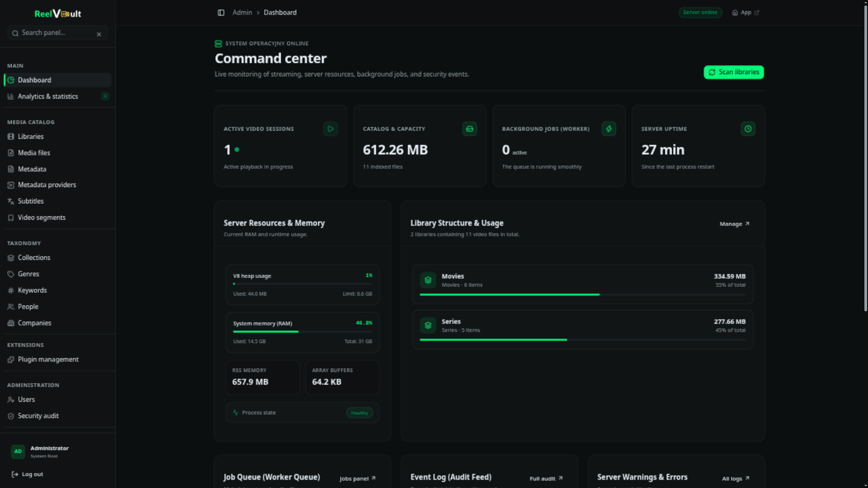
Task: Click the Keywords hash icon
Action: tap(11, 290)
